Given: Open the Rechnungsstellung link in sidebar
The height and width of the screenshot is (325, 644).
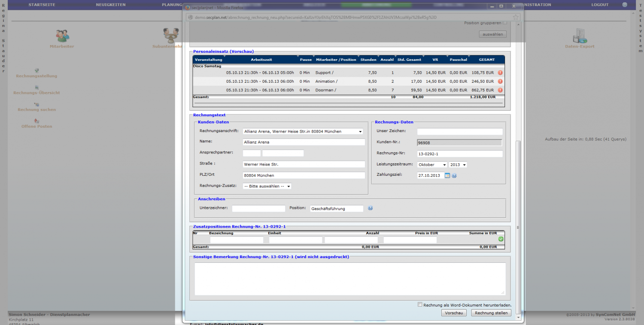Looking at the screenshot, I should coord(36,76).
